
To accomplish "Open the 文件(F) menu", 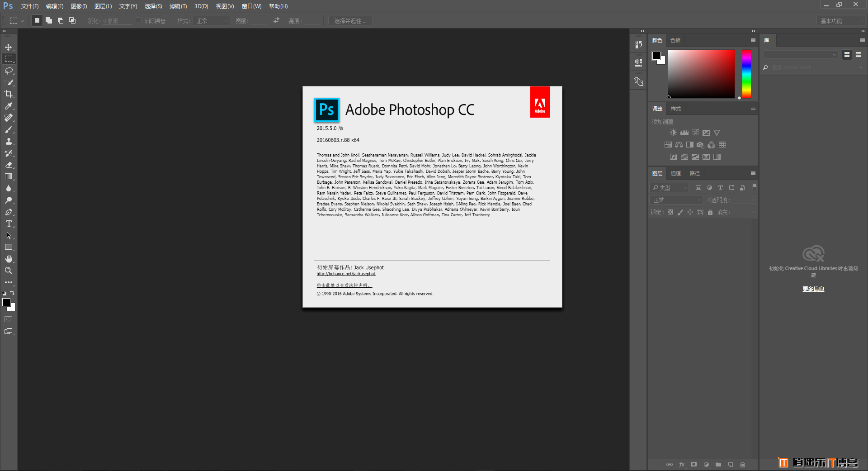I will coord(30,6).
